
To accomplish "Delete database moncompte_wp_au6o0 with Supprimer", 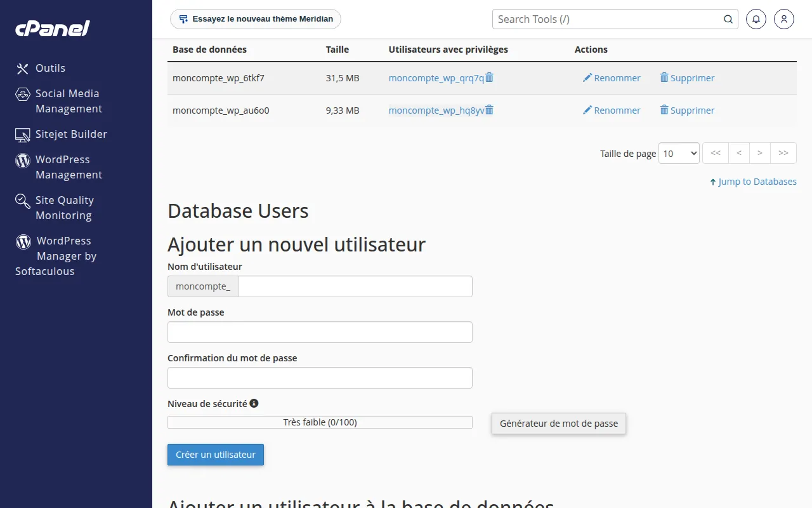I will click(x=687, y=110).
